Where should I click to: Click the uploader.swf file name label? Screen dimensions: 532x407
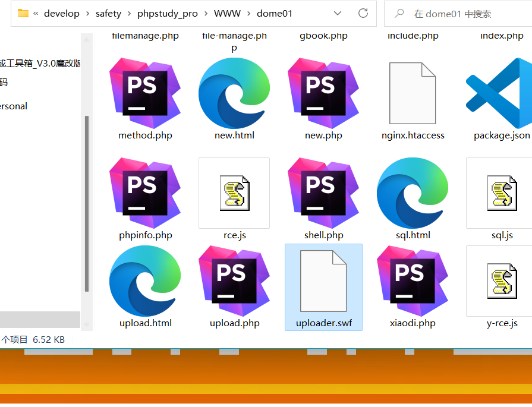click(324, 323)
